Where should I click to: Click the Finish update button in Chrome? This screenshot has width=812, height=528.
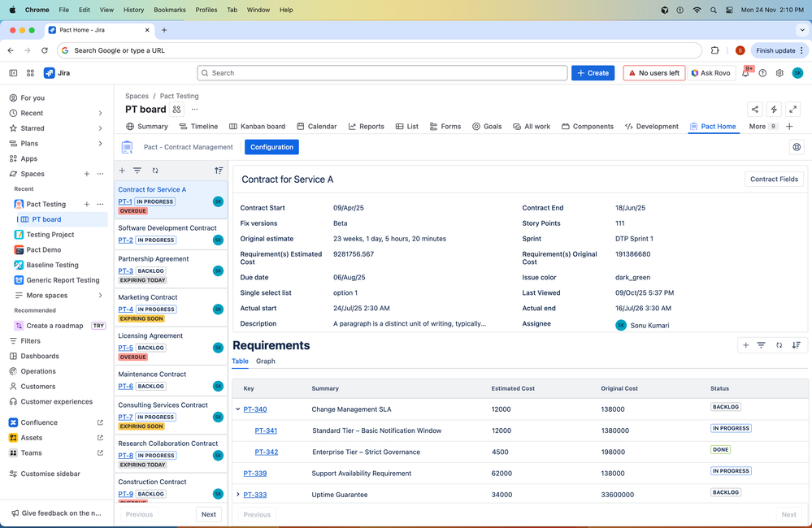tap(779, 50)
